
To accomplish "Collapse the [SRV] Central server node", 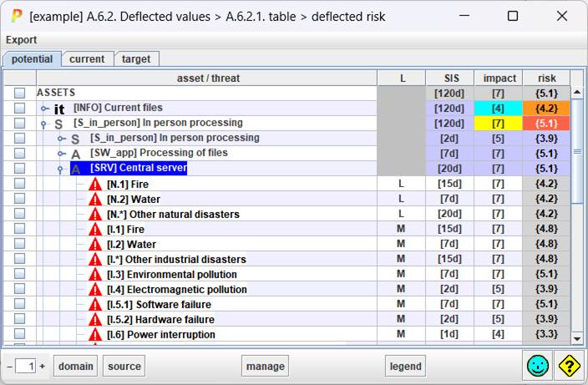I will [60, 170].
